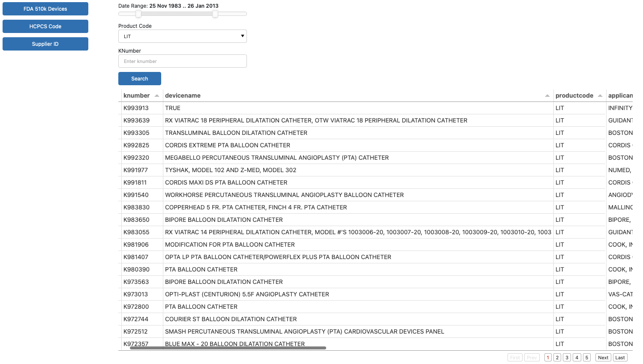Go to page 3
643x364 pixels.
tap(567, 358)
